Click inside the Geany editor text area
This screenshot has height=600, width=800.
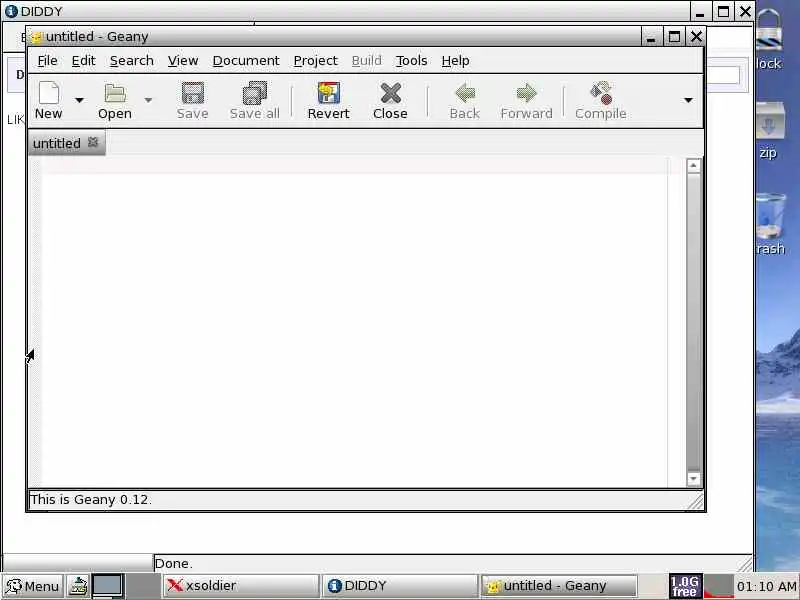tap(355, 321)
